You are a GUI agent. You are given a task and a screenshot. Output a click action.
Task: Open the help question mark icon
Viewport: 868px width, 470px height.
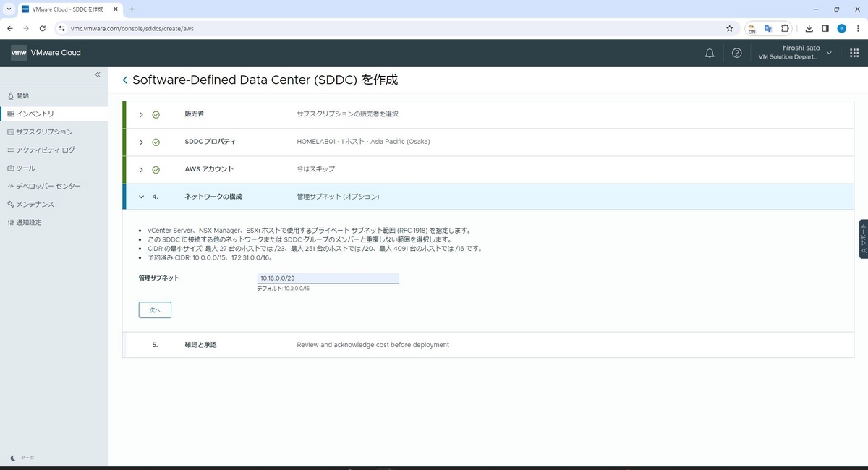pos(736,53)
